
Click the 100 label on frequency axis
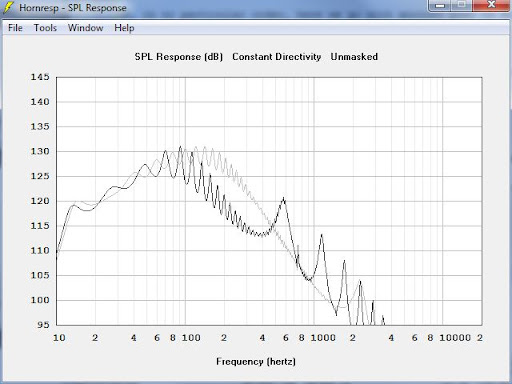click(x=191, y=338)
